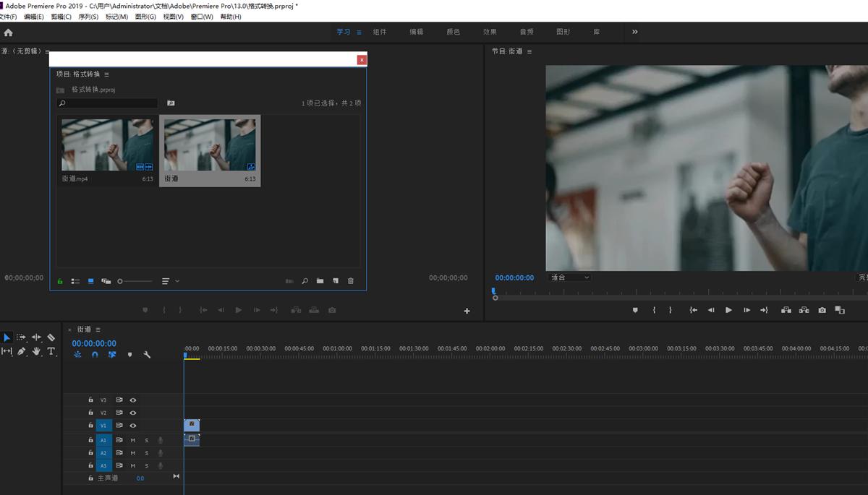Select the Razor tool
Viewport: 868px width, 495px height.
click(x=51, y=337)
